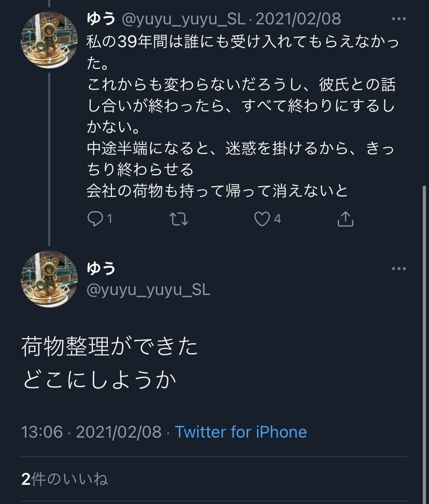View the 2件のいいね likes list
The height and width of the screenshot is (504, 429).
click(65, 479)
